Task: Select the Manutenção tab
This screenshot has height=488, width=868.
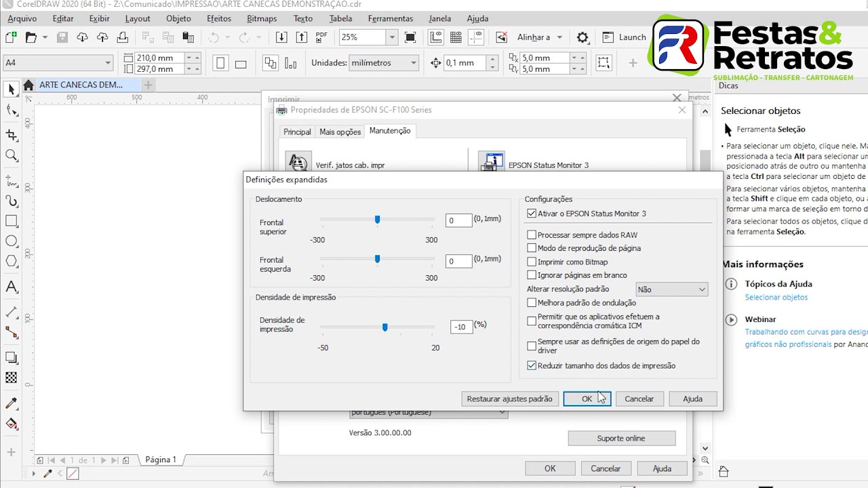Action: click(390, 131)
